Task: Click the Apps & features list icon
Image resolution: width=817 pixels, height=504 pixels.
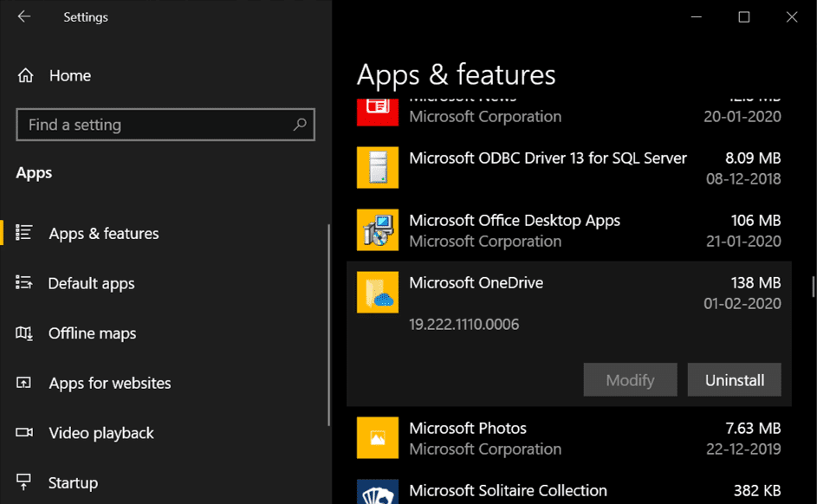Action: (23, 232)
